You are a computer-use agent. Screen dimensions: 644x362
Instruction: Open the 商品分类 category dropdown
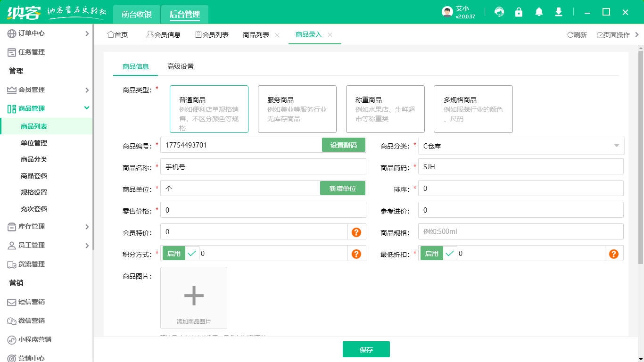(x=520, y=145)
